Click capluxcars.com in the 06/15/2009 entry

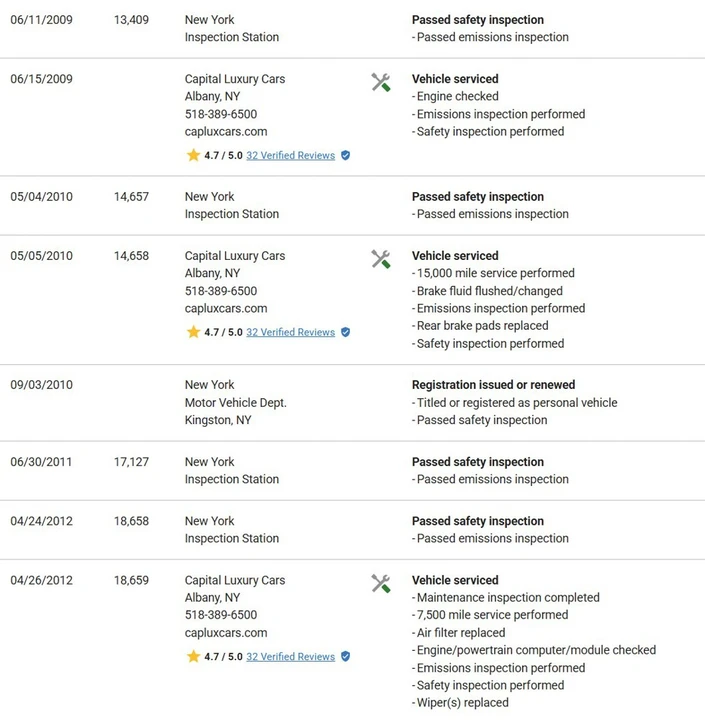(226, 132)
